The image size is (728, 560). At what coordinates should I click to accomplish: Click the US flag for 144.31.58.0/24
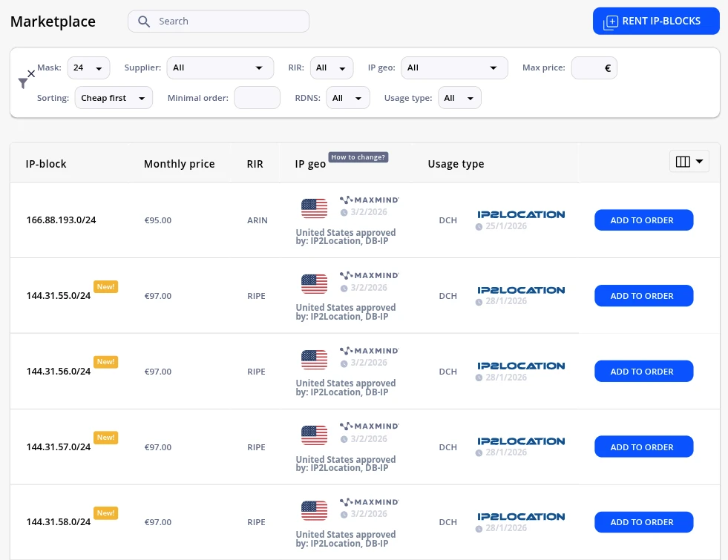[x=314, y=510]
